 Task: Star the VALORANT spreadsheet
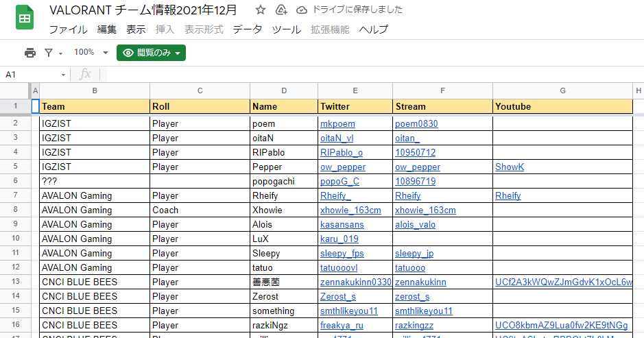260,10
